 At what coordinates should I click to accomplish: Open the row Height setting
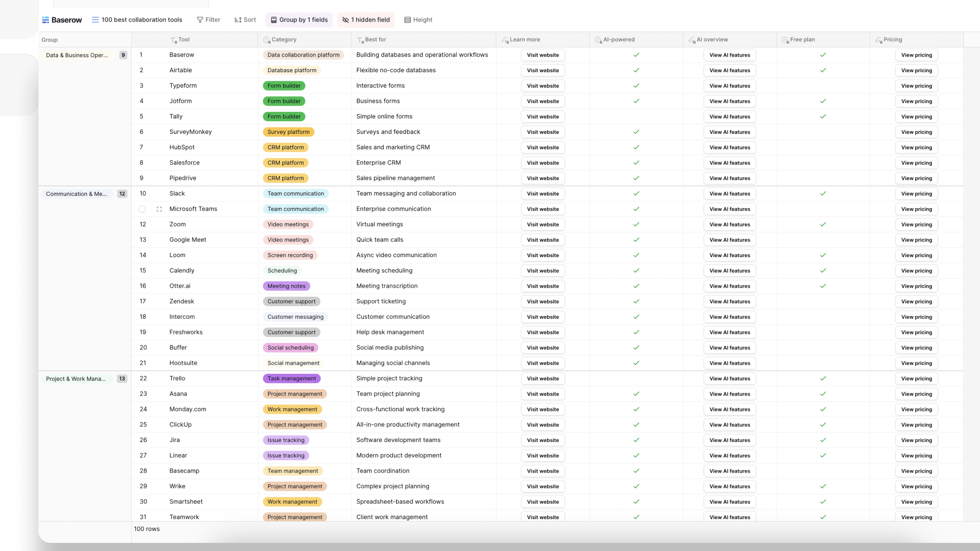coord(418,20)
